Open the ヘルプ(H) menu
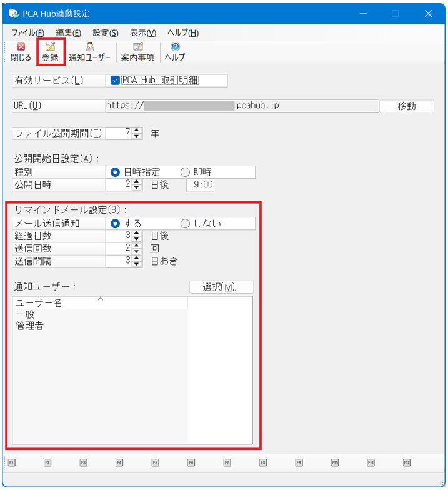The height and width of the screenshot is (490, 448). tap(183, 32)
